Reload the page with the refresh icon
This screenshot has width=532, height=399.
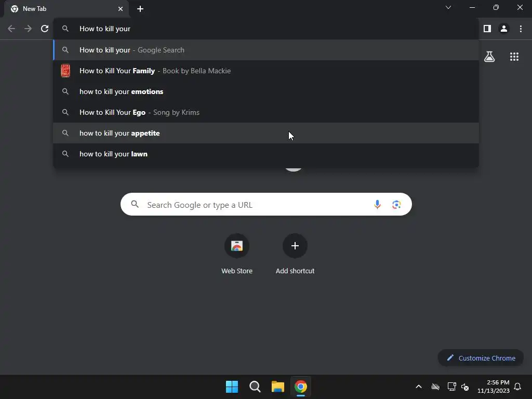[45, 29]
